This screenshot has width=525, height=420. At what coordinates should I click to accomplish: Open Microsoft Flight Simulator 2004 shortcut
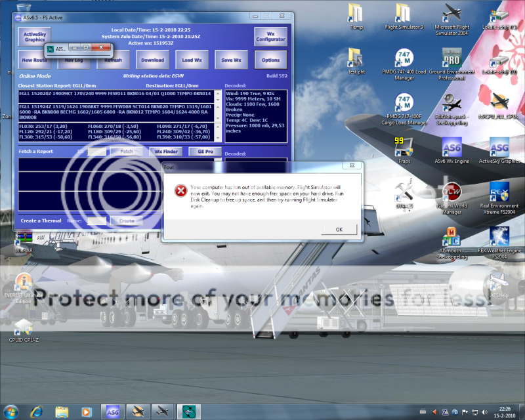[x=451, y=14]
